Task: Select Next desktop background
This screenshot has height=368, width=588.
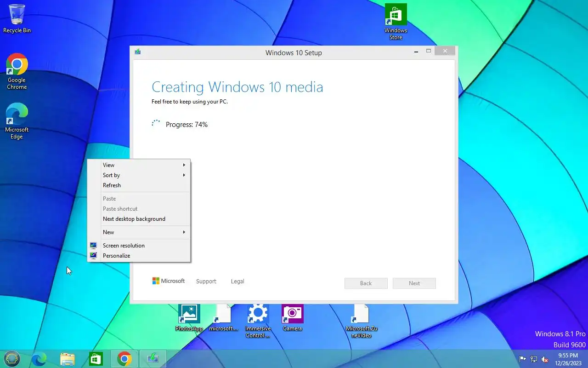Action: [x=139, y=219]
